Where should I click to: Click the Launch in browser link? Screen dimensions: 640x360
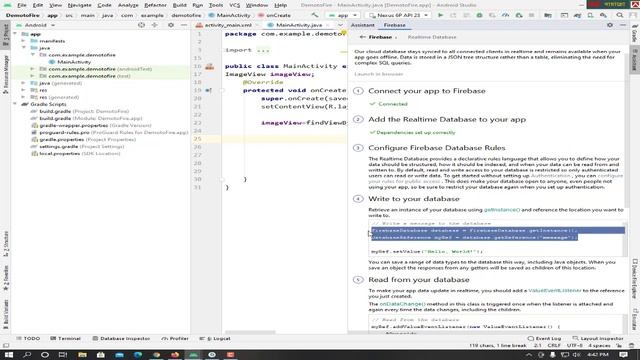(378, 74)
